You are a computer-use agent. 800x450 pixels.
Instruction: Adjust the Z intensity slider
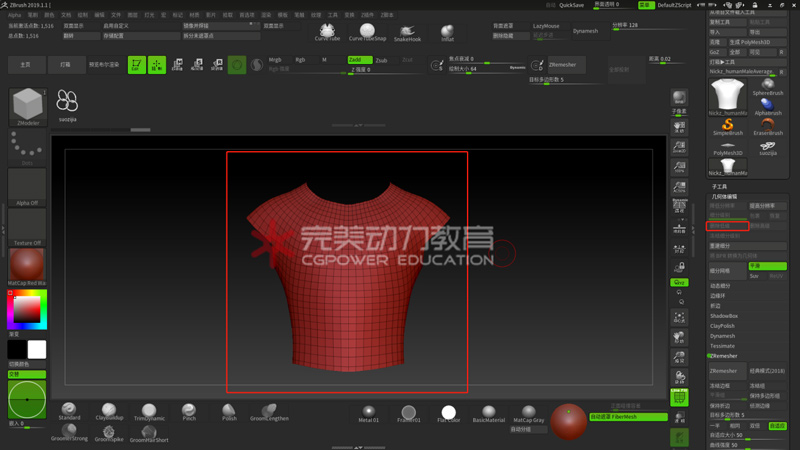point(386,70)
